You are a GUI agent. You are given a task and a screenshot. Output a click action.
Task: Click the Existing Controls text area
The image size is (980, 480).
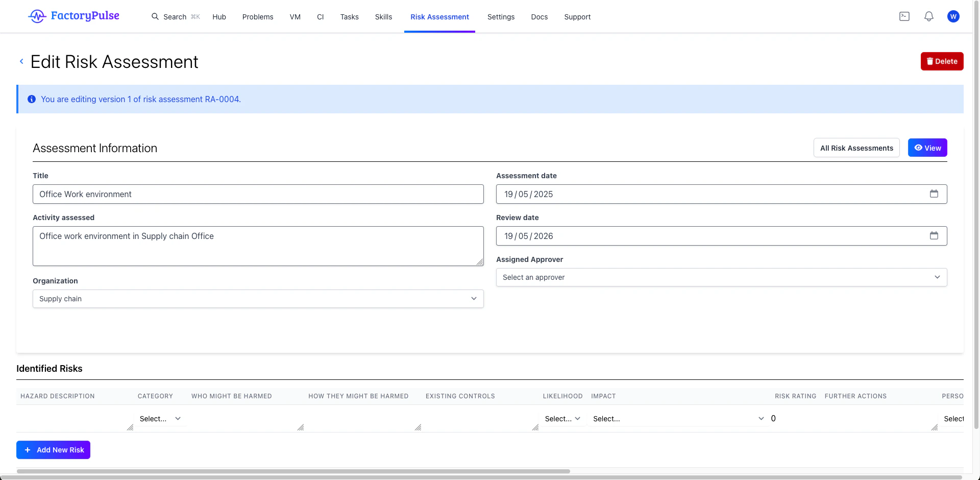tap(481, 419)
